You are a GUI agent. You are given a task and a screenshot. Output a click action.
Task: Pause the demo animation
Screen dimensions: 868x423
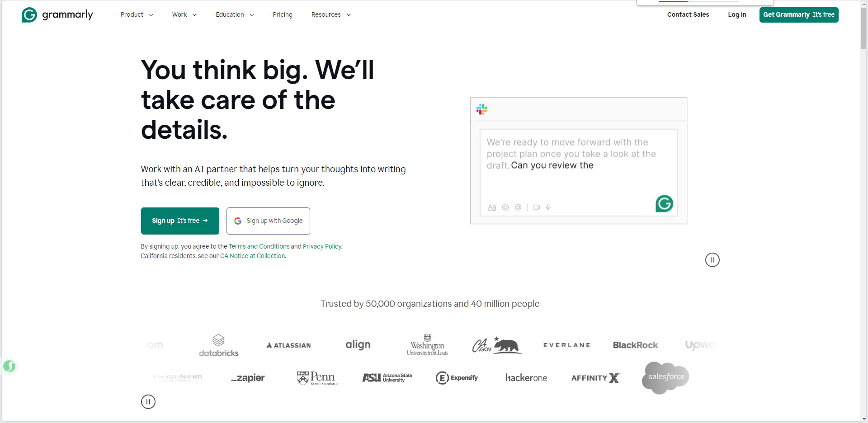[712, 260]
